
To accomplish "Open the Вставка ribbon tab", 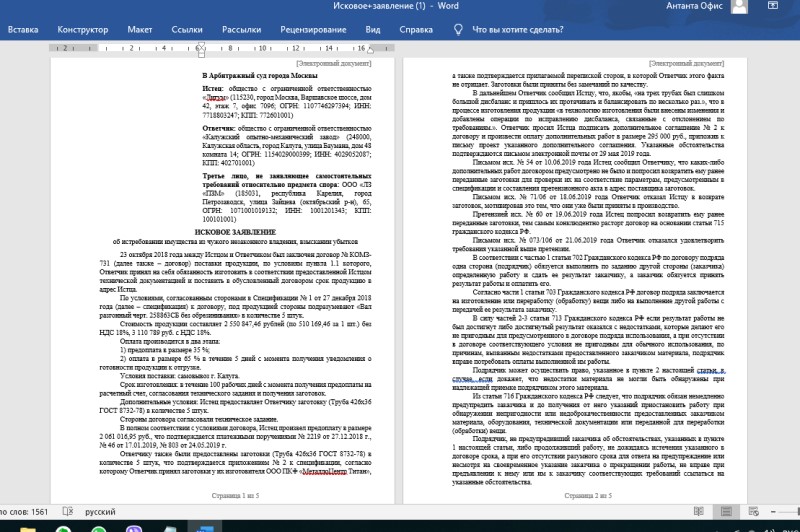I will pos(23,30).
